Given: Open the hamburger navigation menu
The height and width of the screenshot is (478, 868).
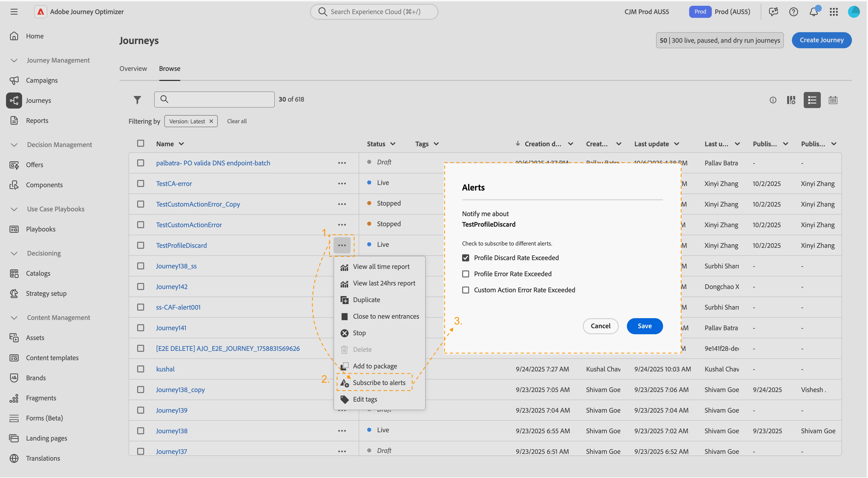Looking at the screenshot, I should pos(14,12).
